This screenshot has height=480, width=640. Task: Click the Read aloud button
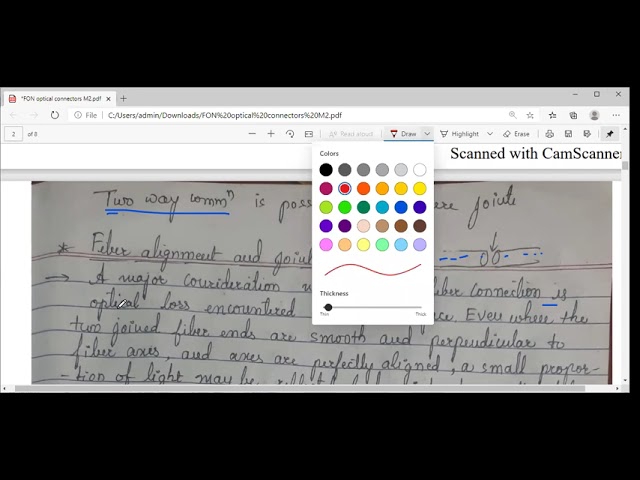351,134
